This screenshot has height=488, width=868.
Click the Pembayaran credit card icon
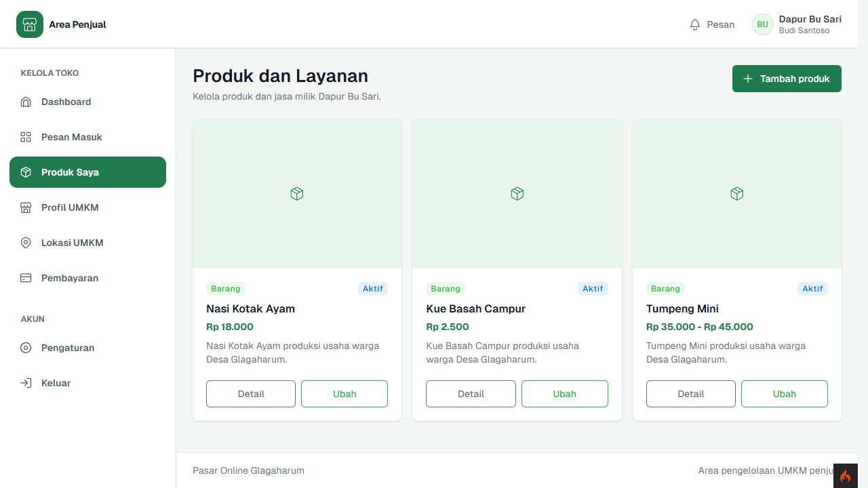26,278
